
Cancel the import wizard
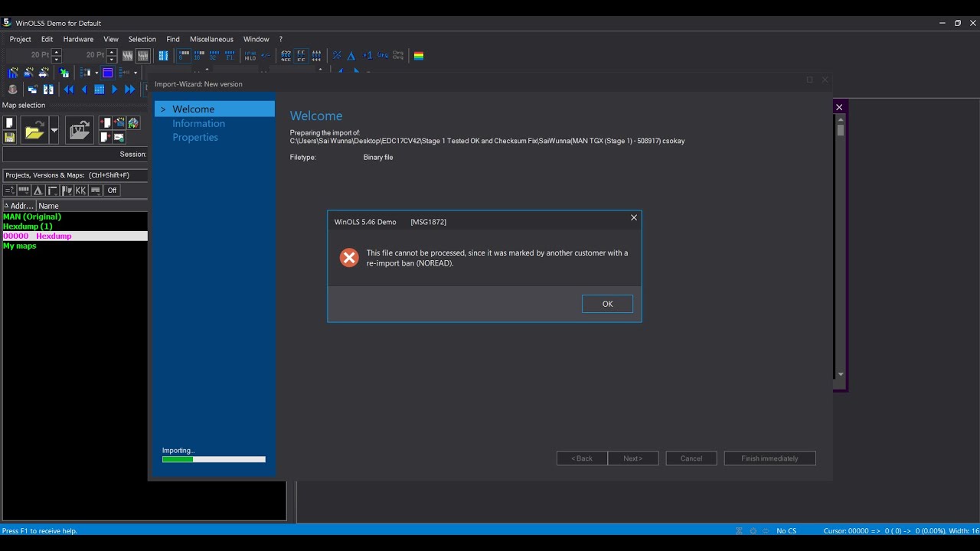[691, 458]
